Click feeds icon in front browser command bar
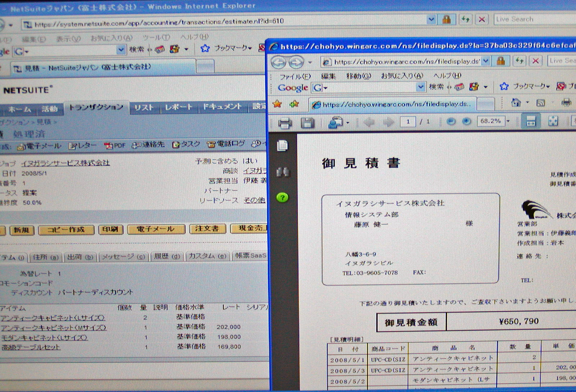The width and height of the screenshot is (576, 392). point(541,103)
